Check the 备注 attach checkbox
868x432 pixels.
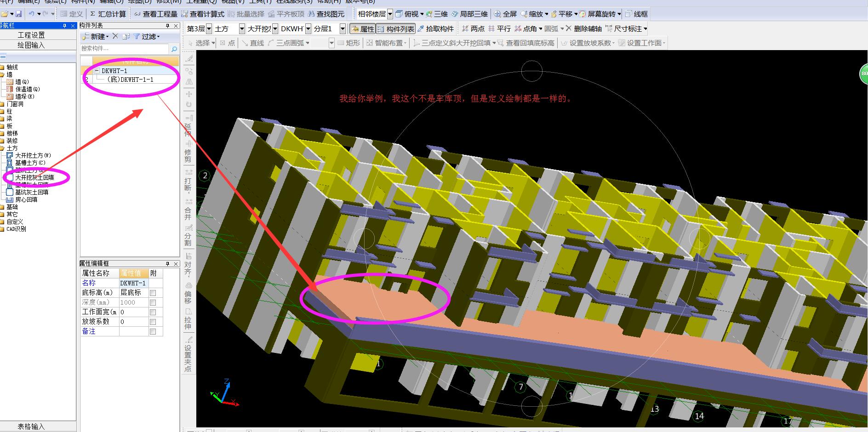click(153, 331)
